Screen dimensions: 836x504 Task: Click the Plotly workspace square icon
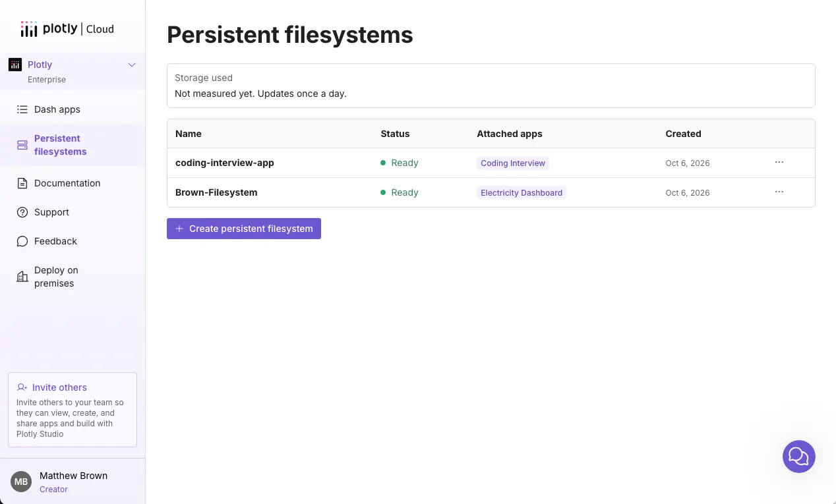pos(15,65)
